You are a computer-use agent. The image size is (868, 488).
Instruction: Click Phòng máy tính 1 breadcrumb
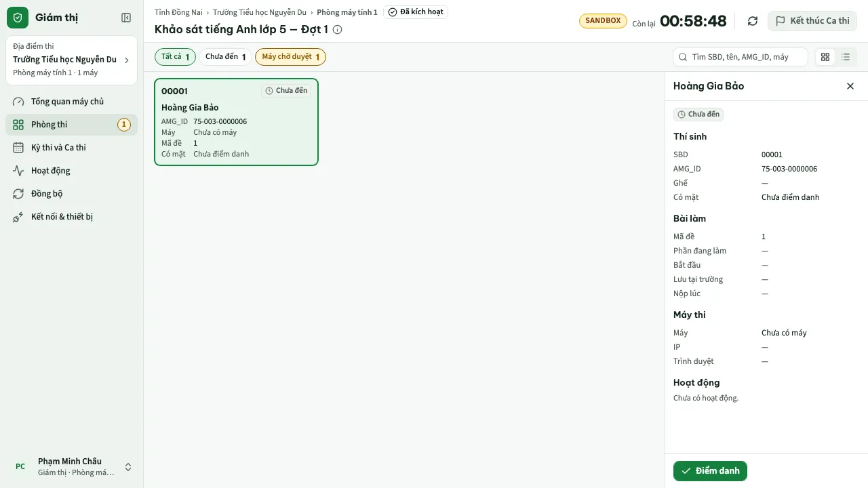347,12
